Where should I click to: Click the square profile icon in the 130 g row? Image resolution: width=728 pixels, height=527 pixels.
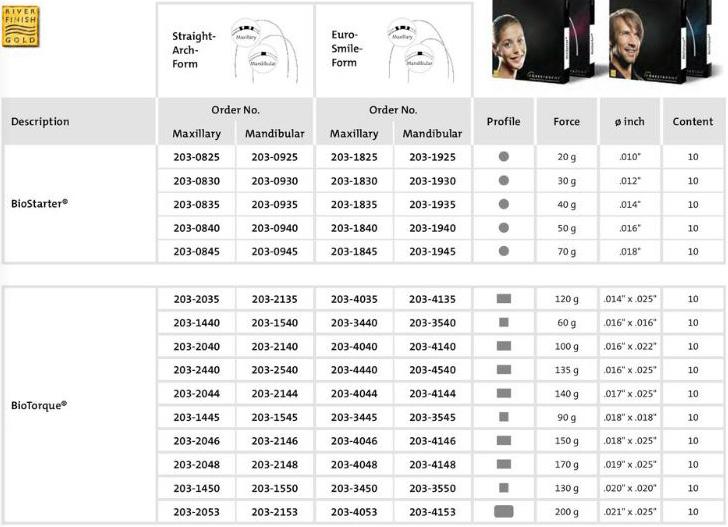pyautogui.click(x=504, y=488)
